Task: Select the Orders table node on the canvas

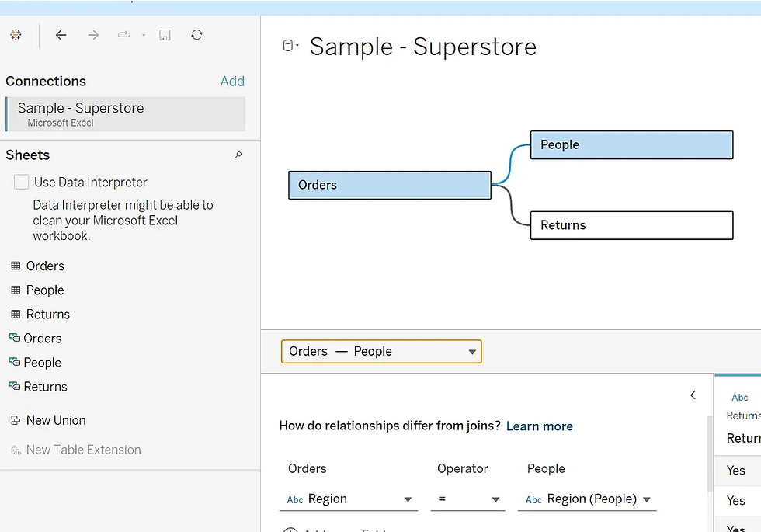Action: click(x=389, y=185)
